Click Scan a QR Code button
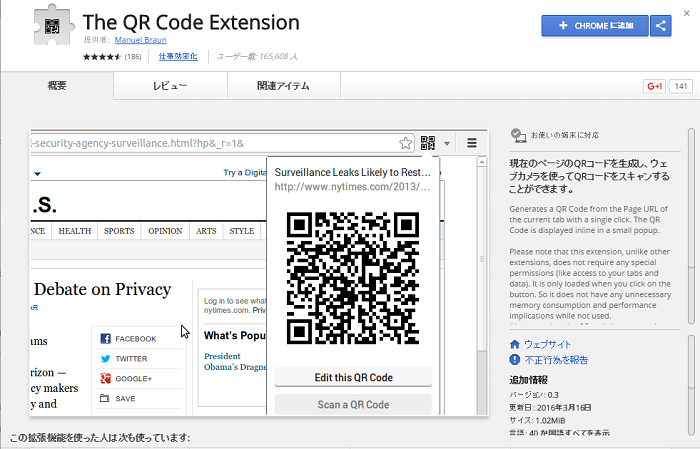 tap(353, 404)
